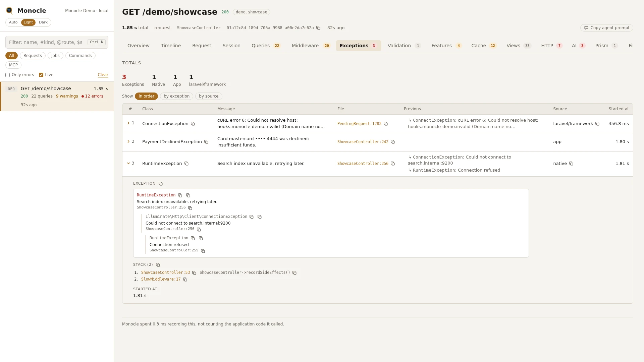Switch theme to Dark
Image resolution: width=644 pixels, height=362 pixels.
43,22
